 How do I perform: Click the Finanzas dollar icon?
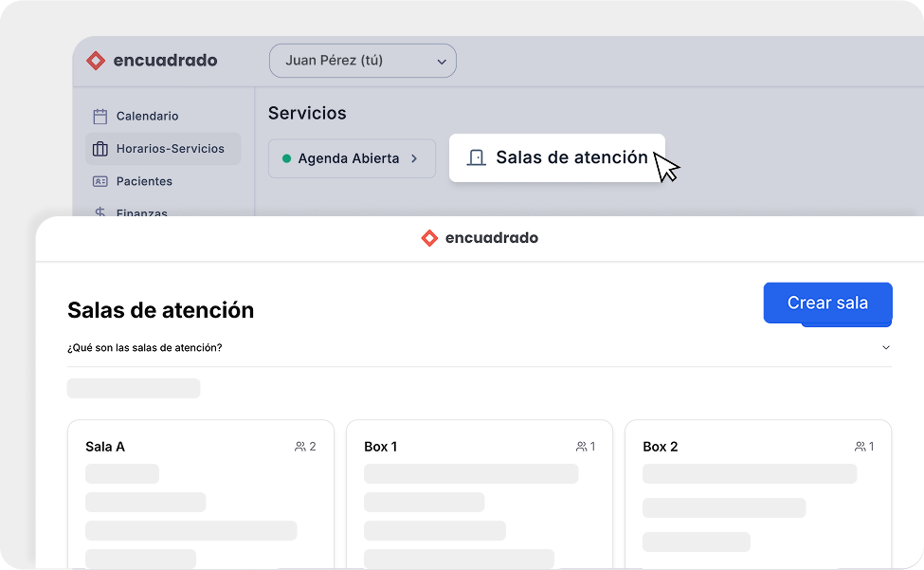coord(100,211)
